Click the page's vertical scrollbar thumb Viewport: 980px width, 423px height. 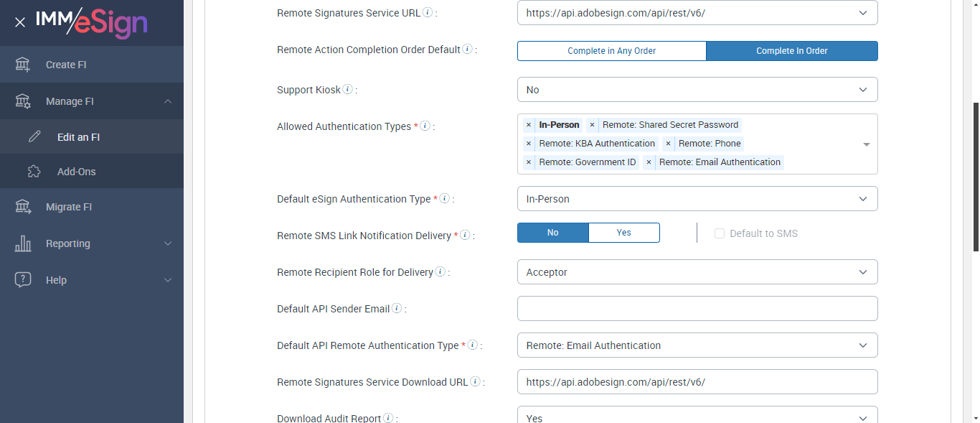976,176
